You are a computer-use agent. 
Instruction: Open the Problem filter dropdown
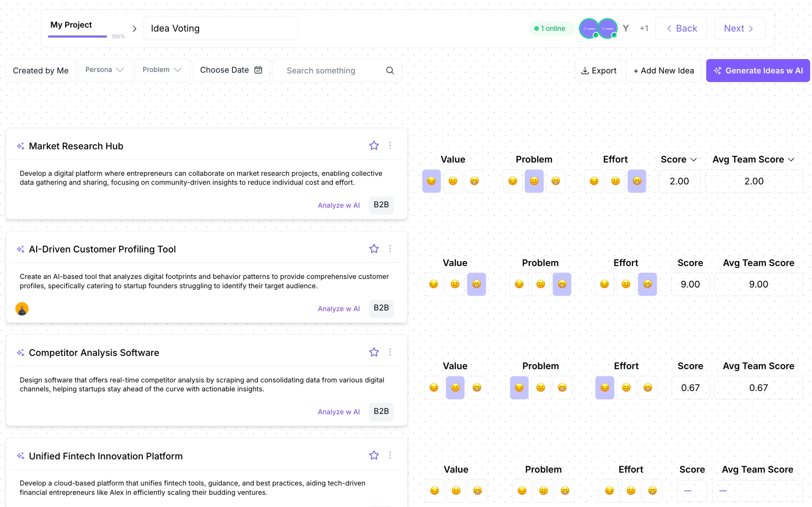[162, 70]
